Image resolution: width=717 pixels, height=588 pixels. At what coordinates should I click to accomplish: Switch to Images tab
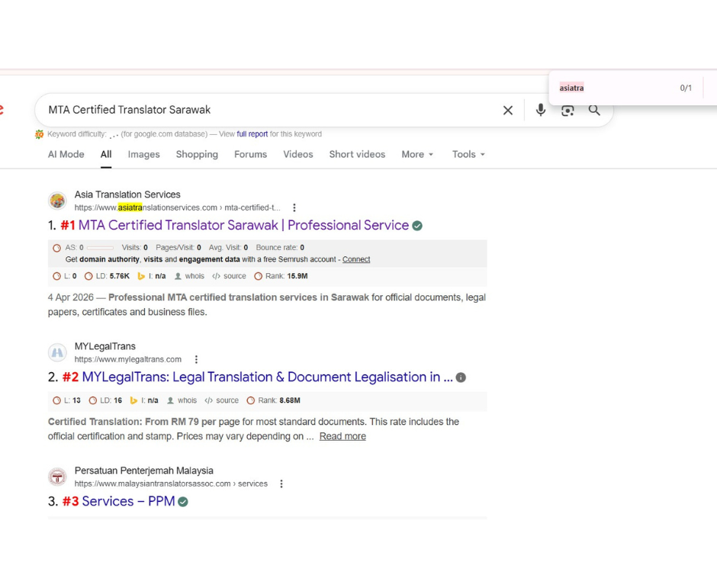(x=143, y=155)
